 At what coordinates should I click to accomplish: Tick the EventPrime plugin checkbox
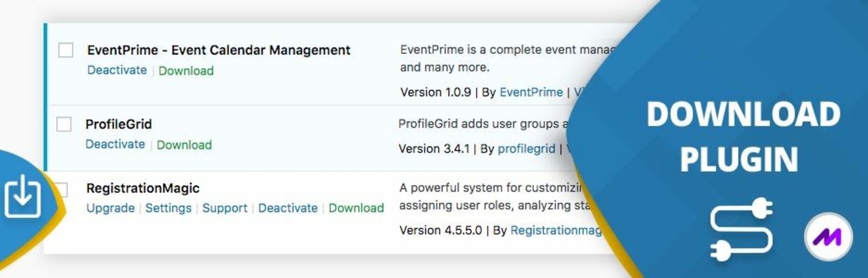coord(66,50)
